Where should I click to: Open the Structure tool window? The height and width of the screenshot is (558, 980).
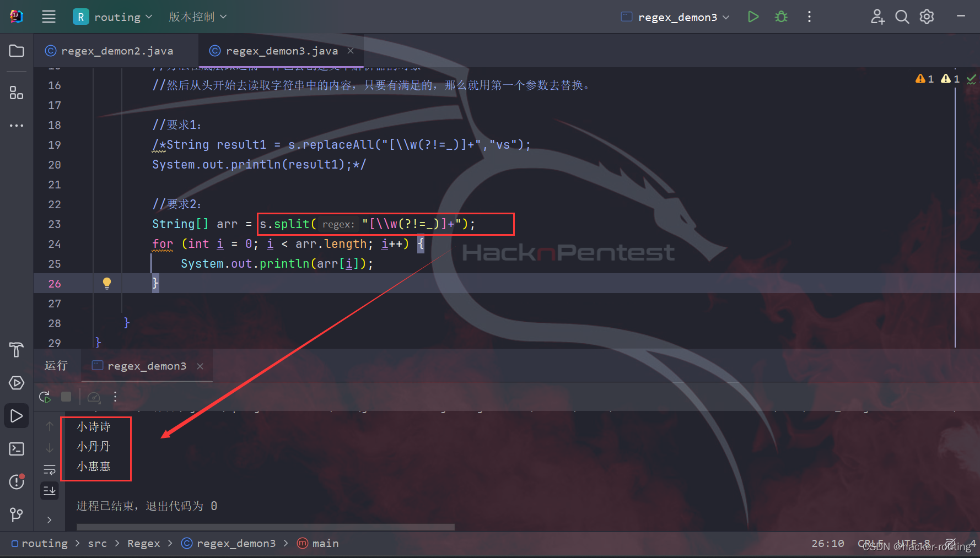click(x=17, y=93)
